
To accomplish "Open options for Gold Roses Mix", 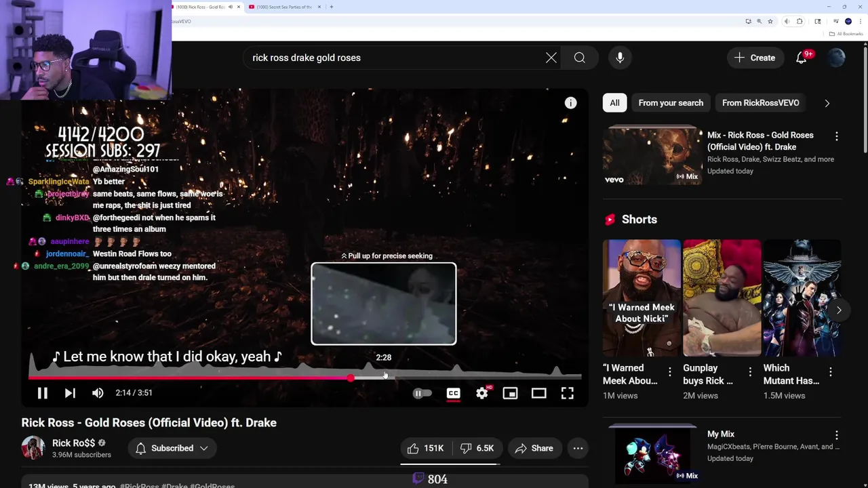I will coord(836,136).
